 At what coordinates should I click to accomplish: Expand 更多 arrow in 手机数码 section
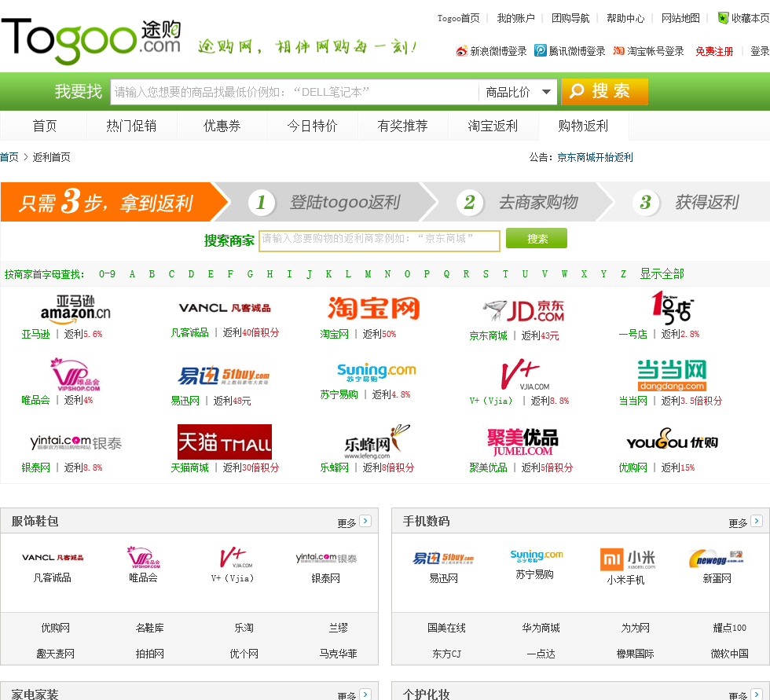(757, 521)
